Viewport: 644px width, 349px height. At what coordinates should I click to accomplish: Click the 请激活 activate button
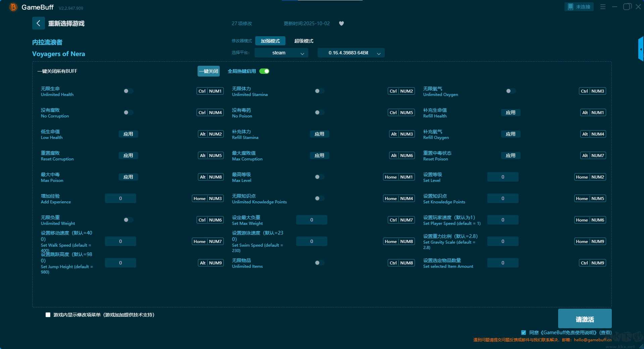click(x=585, y=319)
